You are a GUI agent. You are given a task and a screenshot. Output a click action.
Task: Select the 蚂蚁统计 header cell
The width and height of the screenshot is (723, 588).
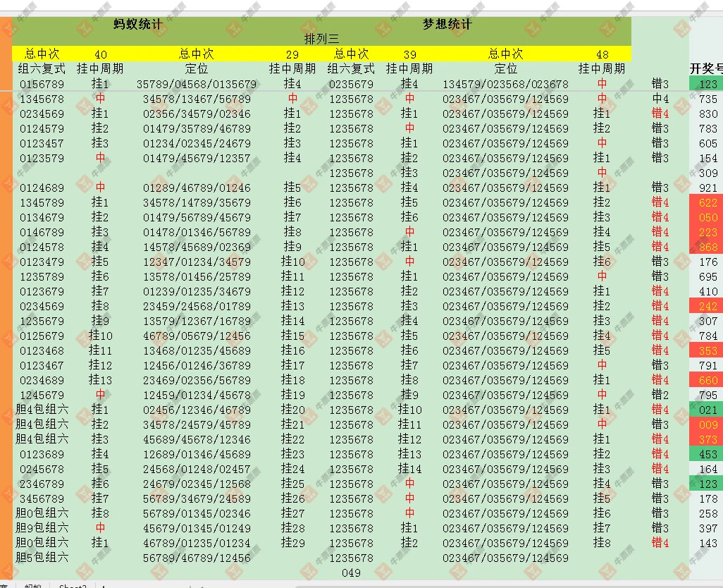coord(138,25)
